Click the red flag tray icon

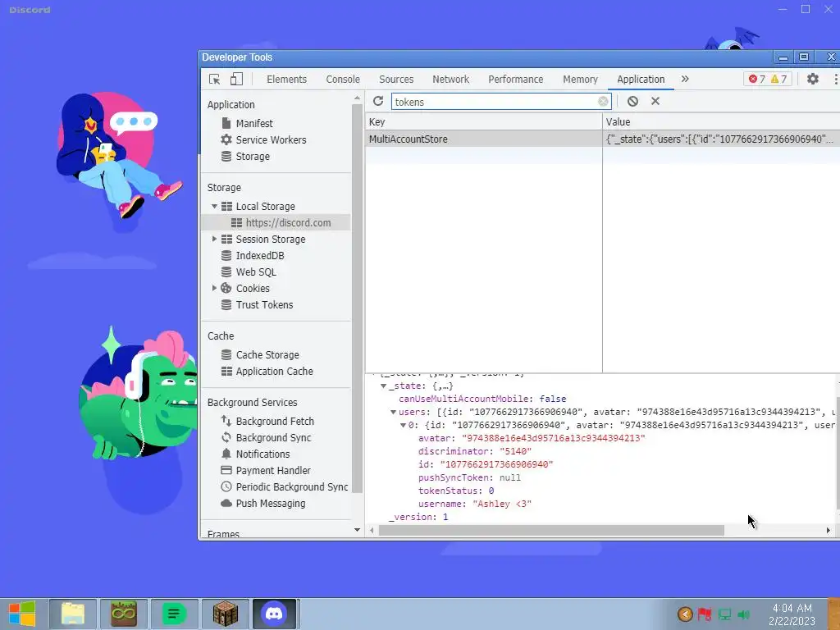coord(705,614)
